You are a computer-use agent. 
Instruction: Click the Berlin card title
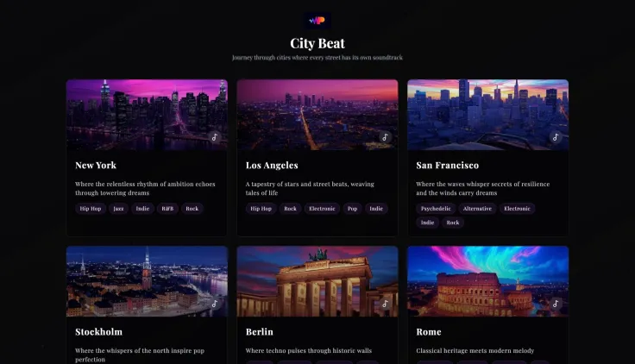(260, 331)
